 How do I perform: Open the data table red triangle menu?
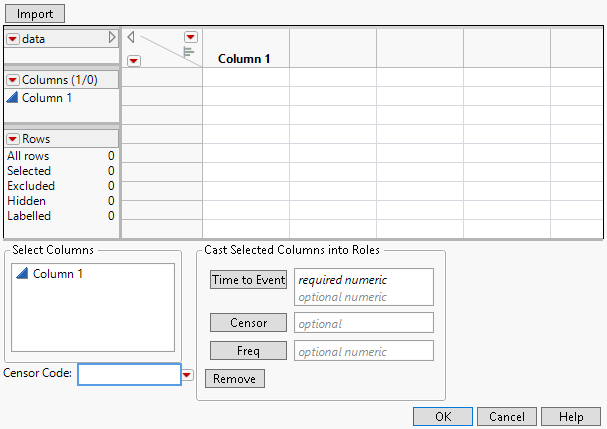[x=13, y=38]
